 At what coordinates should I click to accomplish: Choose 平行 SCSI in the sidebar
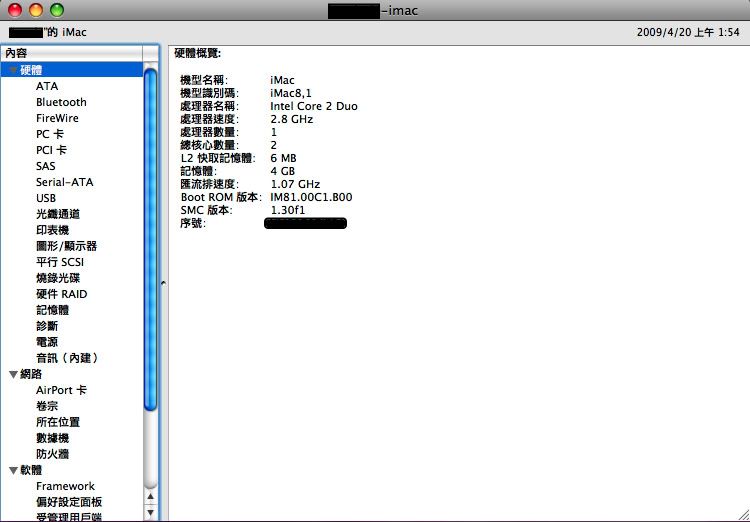pos(60,262)
